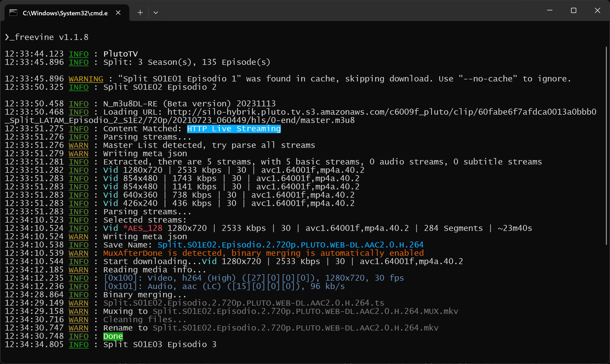Click the cmd.exe tab icon
The image size is (610, 364).
coord(13,13)
